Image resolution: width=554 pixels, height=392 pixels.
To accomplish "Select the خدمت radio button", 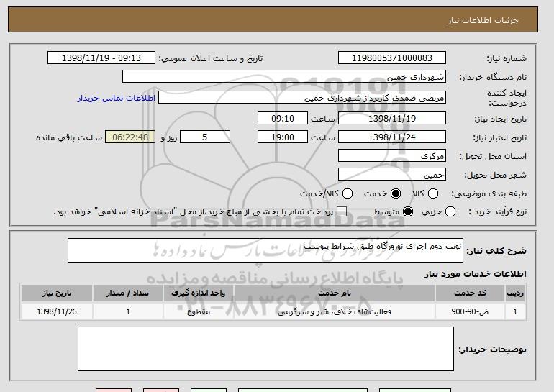I will [396, 193].
